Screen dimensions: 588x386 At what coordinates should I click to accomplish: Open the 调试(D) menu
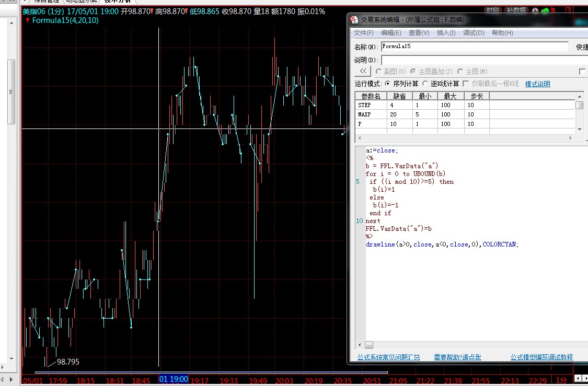coord(474,33)
